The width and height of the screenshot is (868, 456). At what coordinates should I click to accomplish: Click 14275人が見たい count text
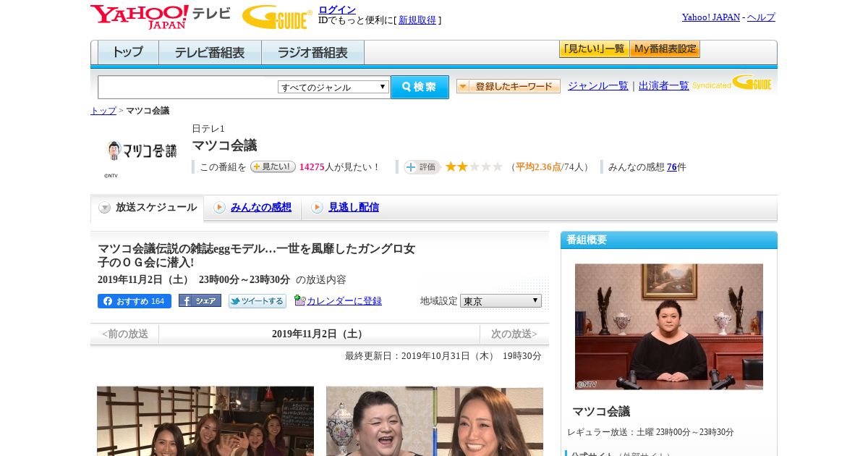339,167
